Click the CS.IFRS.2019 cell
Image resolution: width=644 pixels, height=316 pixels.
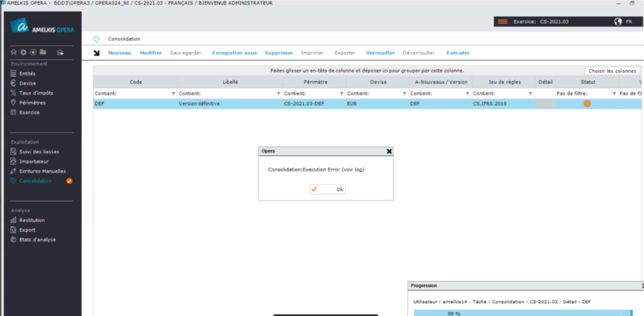(504, 104)
